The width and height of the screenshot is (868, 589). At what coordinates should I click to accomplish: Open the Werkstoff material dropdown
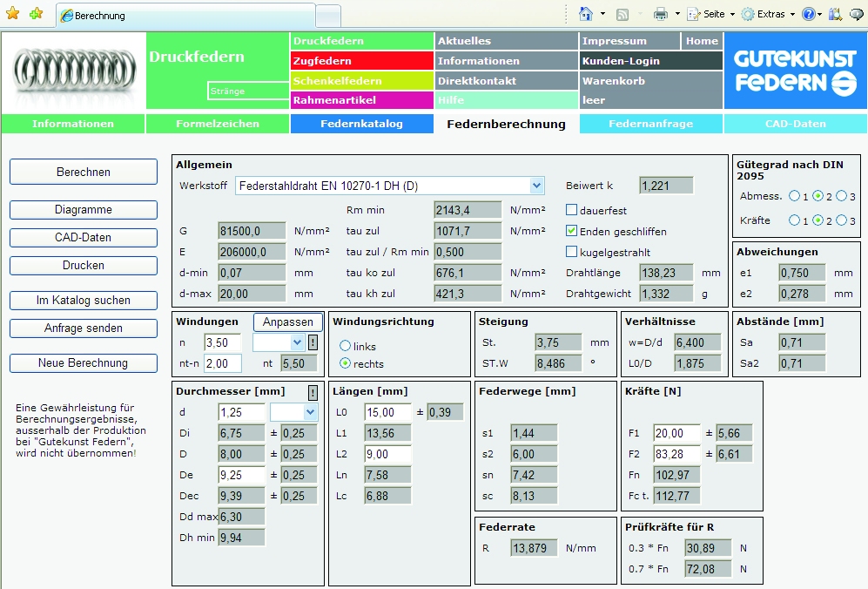[x=536, y=186]
